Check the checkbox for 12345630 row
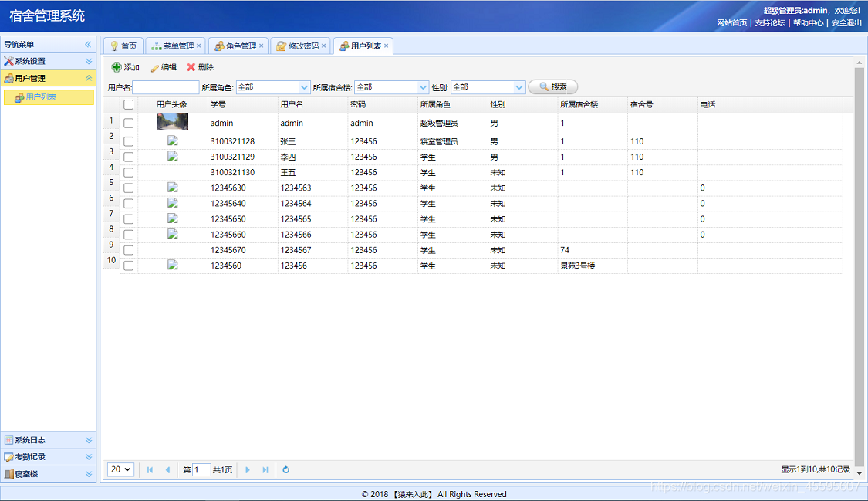This screenshot has height=501, width=868. (128, 188)
